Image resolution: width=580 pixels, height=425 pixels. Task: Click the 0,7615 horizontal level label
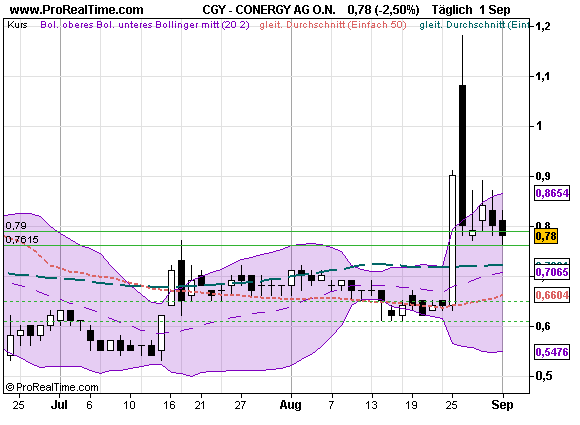pos(22,240)
